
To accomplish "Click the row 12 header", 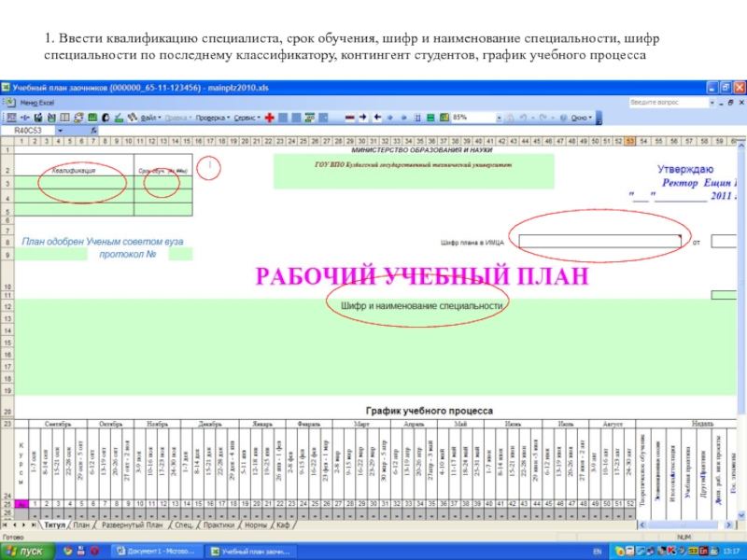I will 7,306.
